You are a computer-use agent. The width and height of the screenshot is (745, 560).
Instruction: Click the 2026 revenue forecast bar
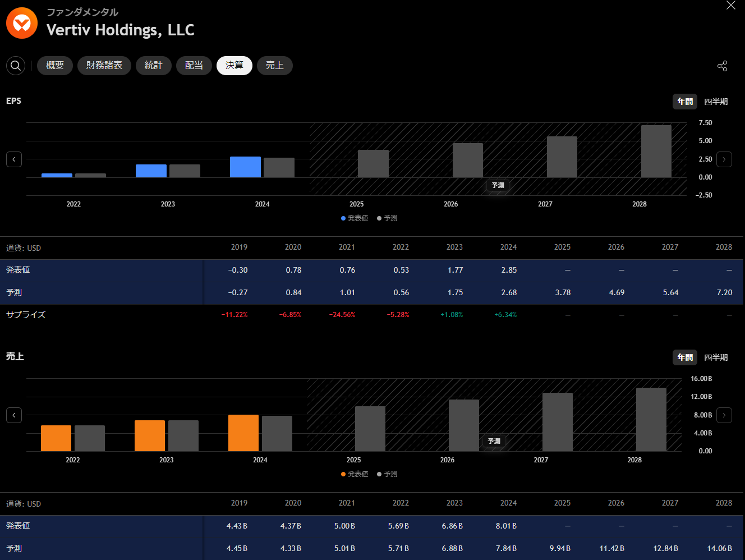(x=464, y=425)
